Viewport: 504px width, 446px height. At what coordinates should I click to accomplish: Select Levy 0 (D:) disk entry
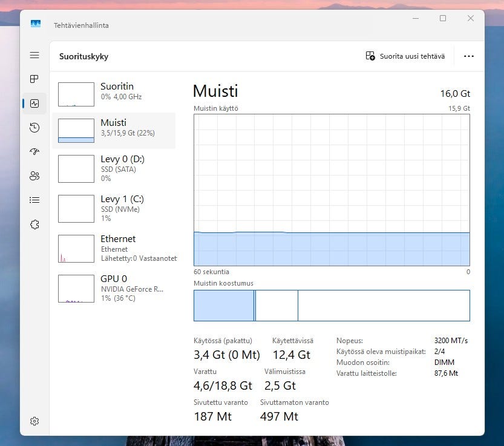pyautogui.click(x=114, y=168)
